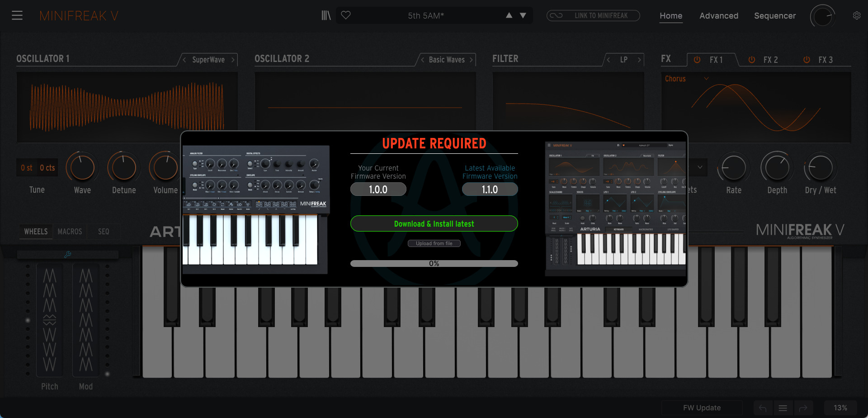
Task: Click the Oscillator 1 Detune knob
Action: (124, 167)
